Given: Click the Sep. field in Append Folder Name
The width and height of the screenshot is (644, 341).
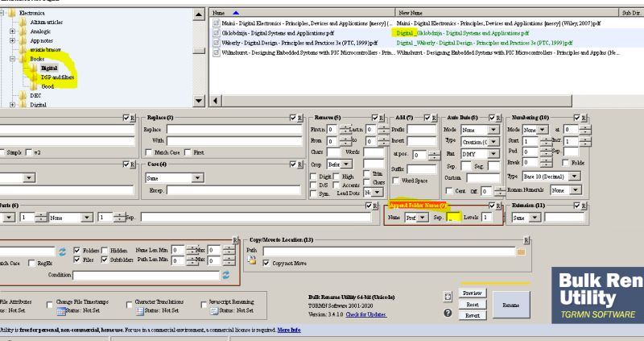Looking at the screenshot, I should point(452,217).
